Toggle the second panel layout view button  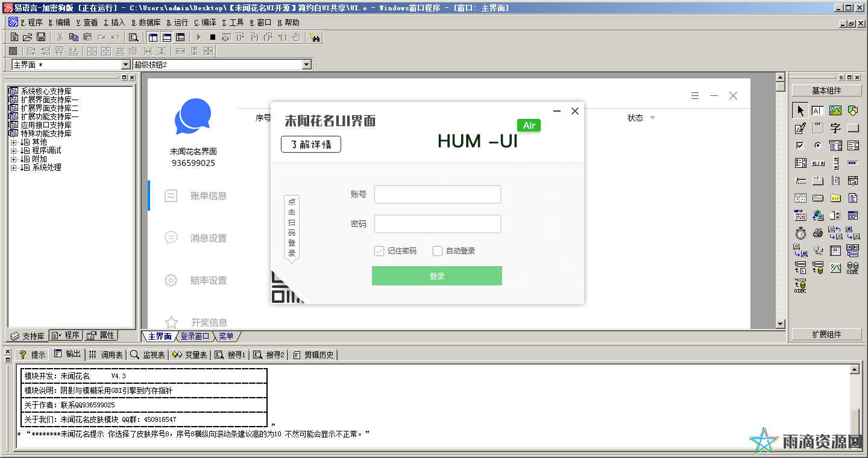(x=166, y=37)
